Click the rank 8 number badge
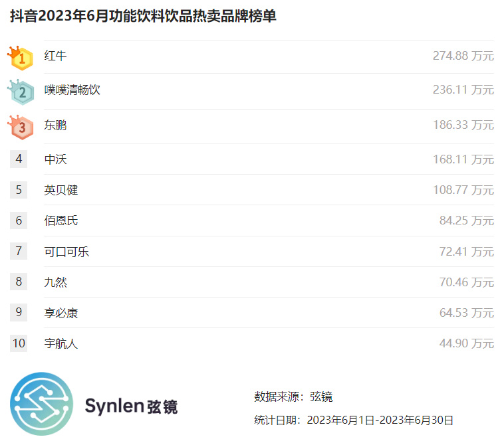 [19, 282]
